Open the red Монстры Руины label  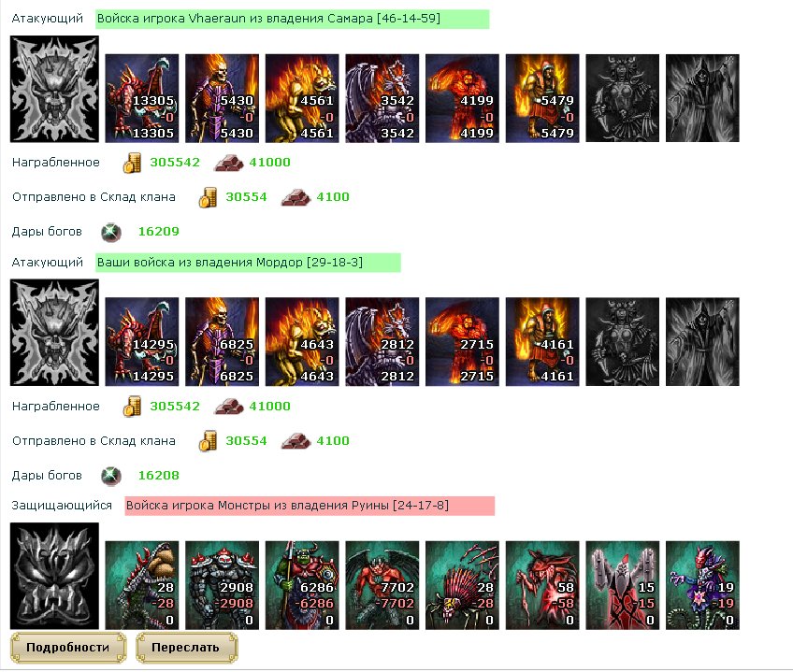[x=310, y=506]
